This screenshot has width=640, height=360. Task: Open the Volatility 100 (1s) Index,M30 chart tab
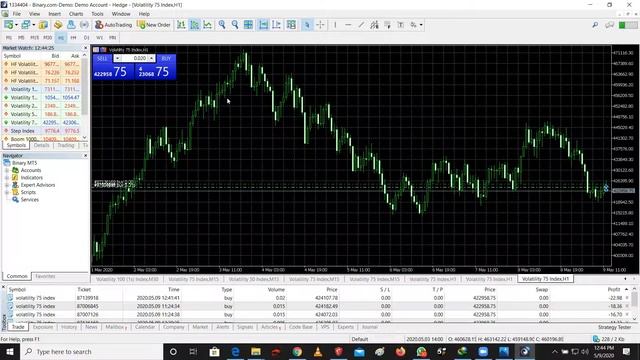coord(127,279)
